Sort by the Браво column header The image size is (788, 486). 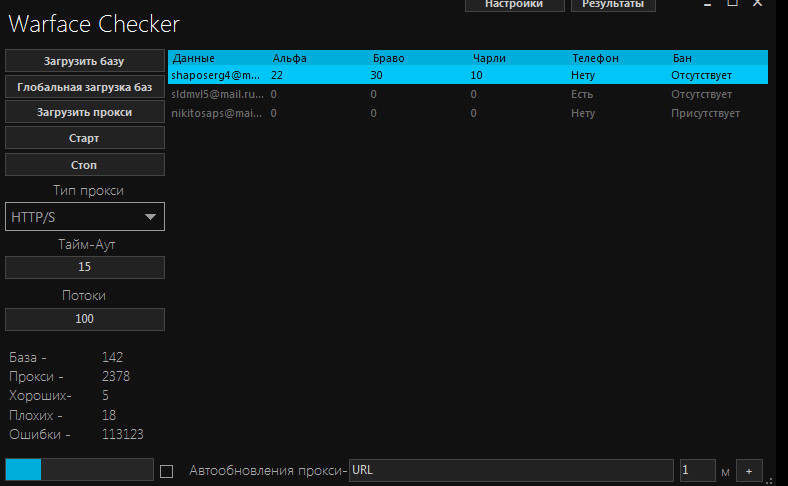(388, 58)
